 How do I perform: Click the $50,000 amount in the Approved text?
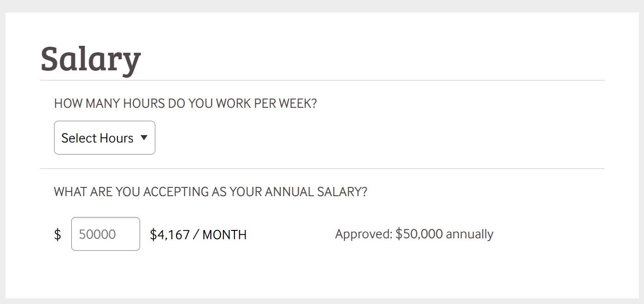coord(419,234)
